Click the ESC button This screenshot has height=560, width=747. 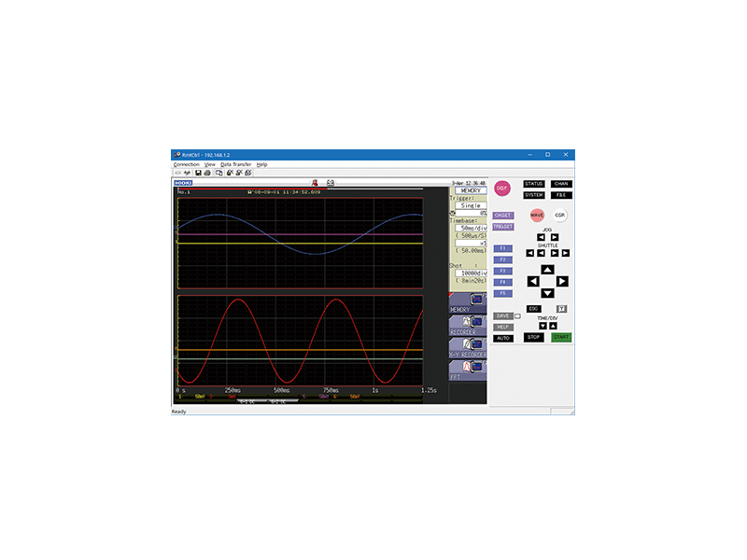(533, 309)
